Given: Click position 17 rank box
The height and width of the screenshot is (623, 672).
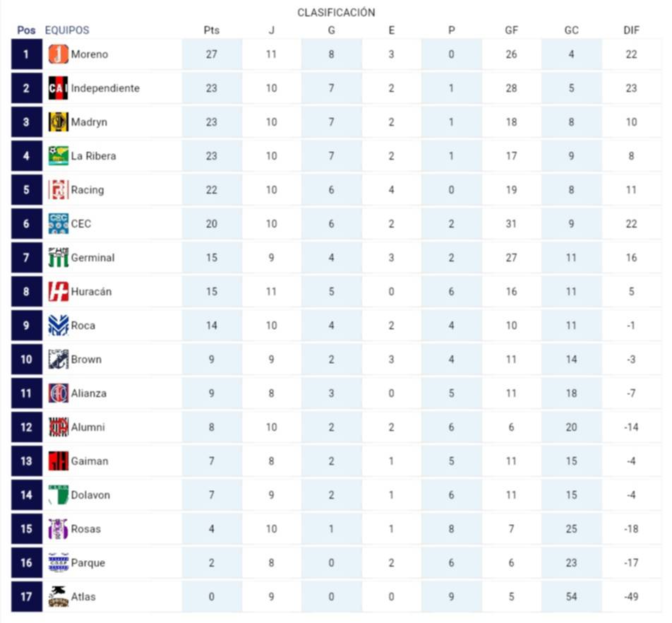Looking at the screenshot, I should (26, 597).
